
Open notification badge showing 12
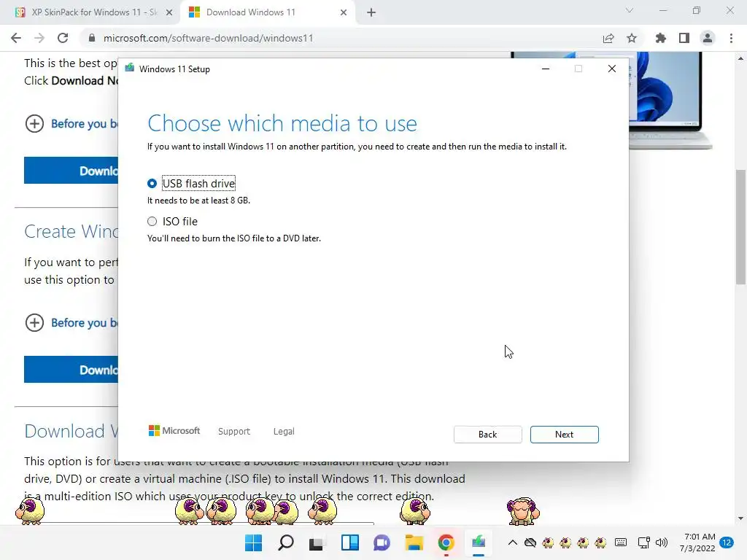pyautogui.click(x=727, y=542)
